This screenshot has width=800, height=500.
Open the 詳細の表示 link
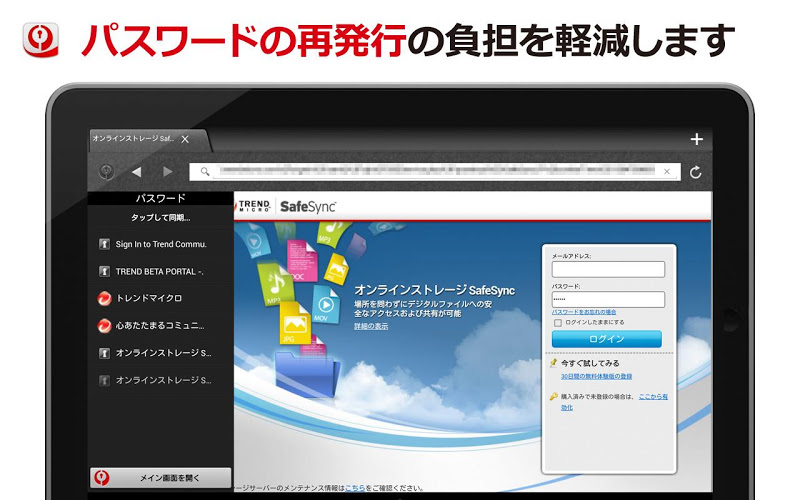(x=371, y=327)
